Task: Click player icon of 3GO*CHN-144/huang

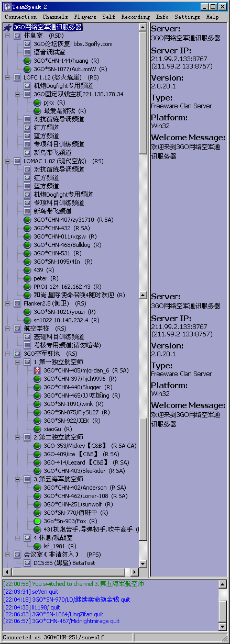Action: (x=27, y=61)
